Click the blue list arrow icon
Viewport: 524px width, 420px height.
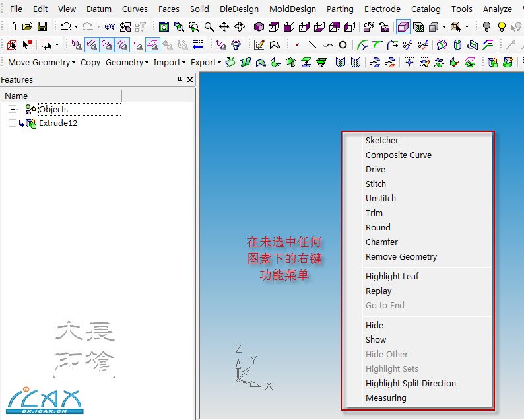coord(198,44)
